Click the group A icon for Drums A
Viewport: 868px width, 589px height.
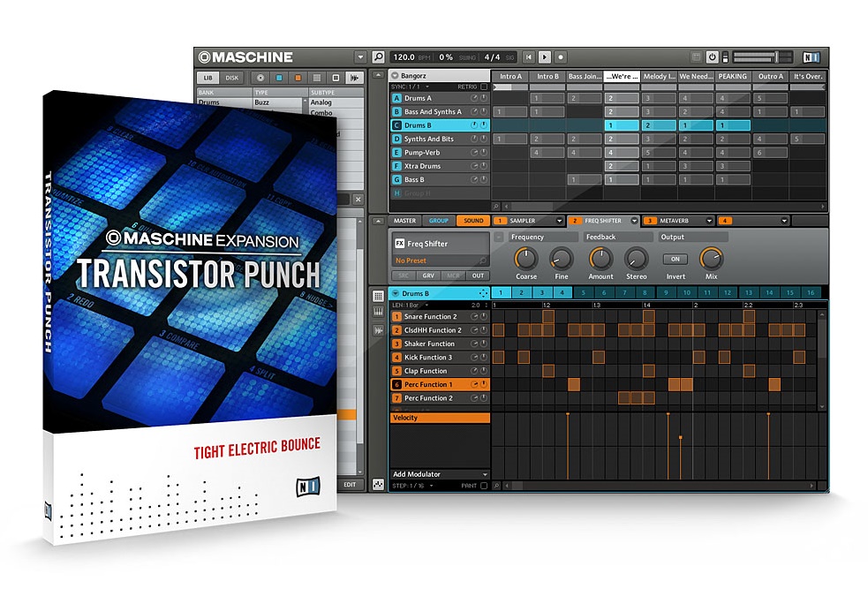[x=396, y=98]
